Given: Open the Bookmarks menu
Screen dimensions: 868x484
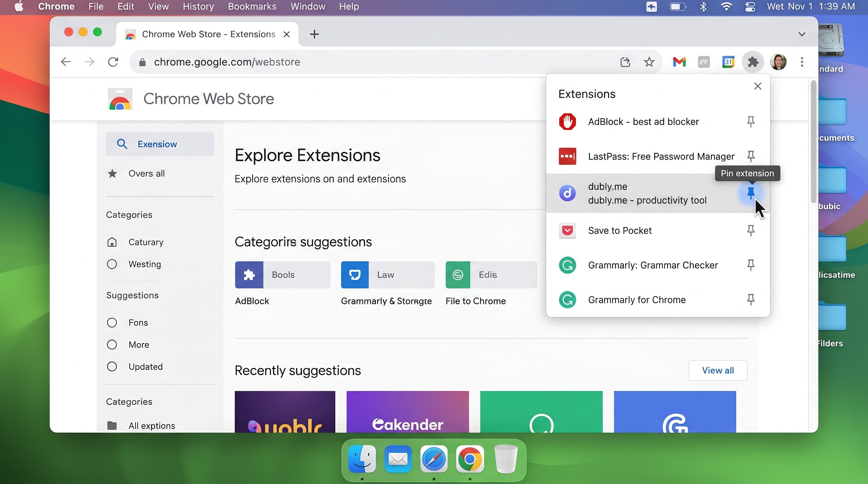Looking at the screenshot, I should (252, 6).
